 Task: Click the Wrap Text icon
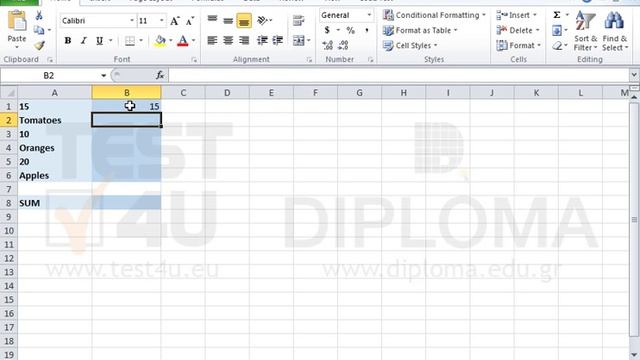tap(299, 20)
